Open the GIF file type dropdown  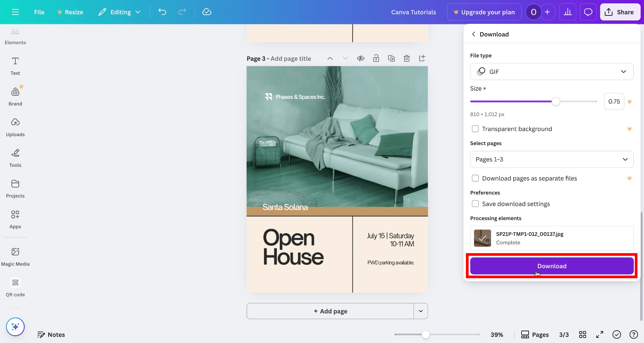pos(552,71)
